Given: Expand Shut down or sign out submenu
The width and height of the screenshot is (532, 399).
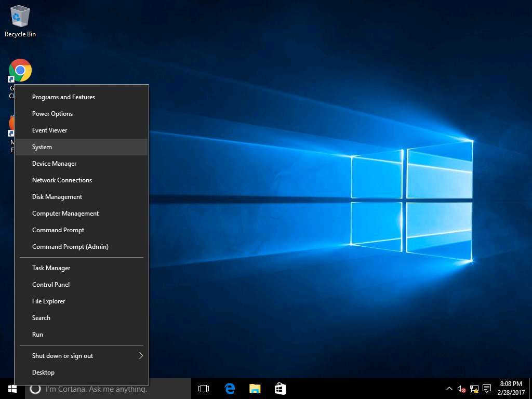Looking at the screenshot, I should click(82, 356).
